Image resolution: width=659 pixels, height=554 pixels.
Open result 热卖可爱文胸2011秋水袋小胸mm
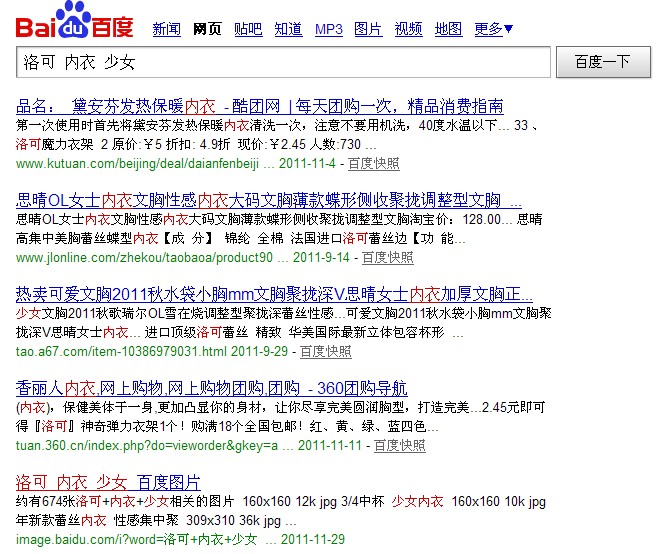pos(274,294)
